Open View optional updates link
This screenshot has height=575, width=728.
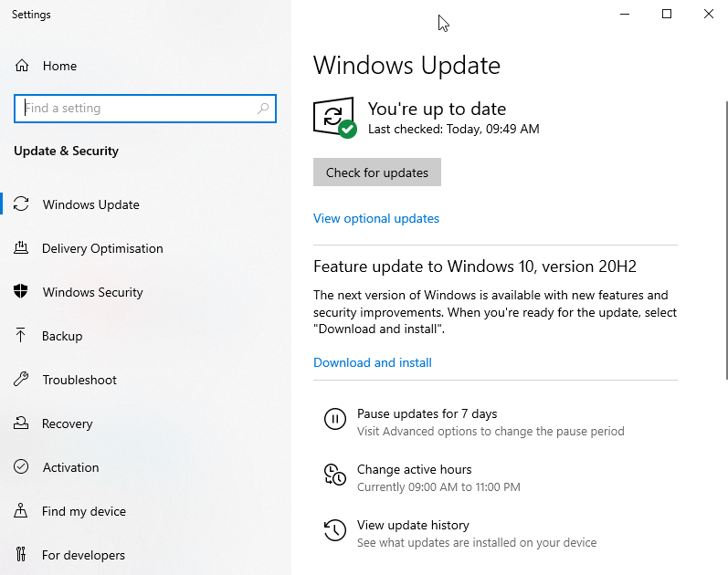click(376, 218)
